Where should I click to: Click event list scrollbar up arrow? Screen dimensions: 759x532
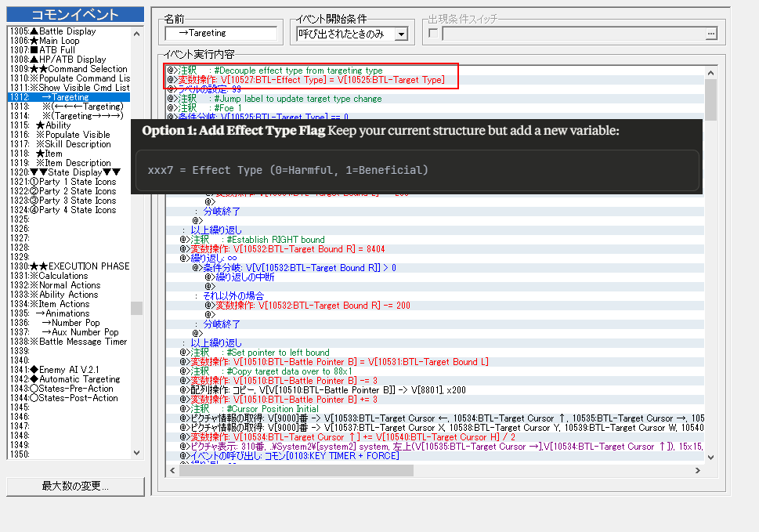(x=136, y=34)
